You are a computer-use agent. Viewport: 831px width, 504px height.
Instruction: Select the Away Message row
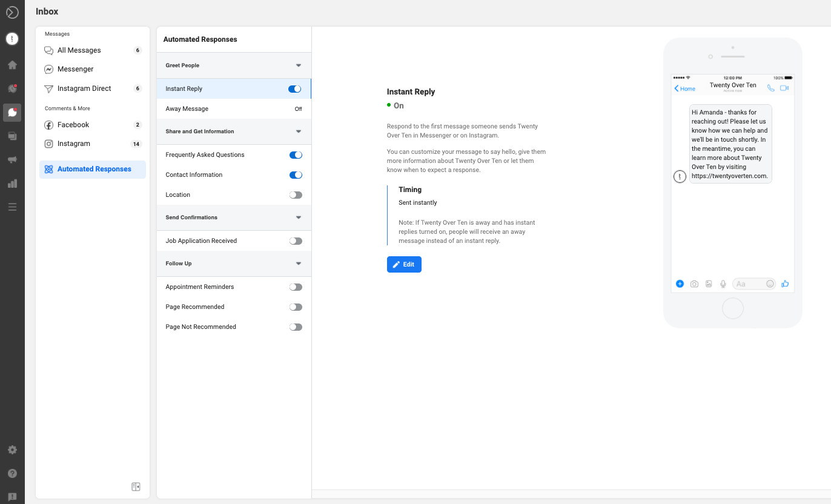pos(234,109)
